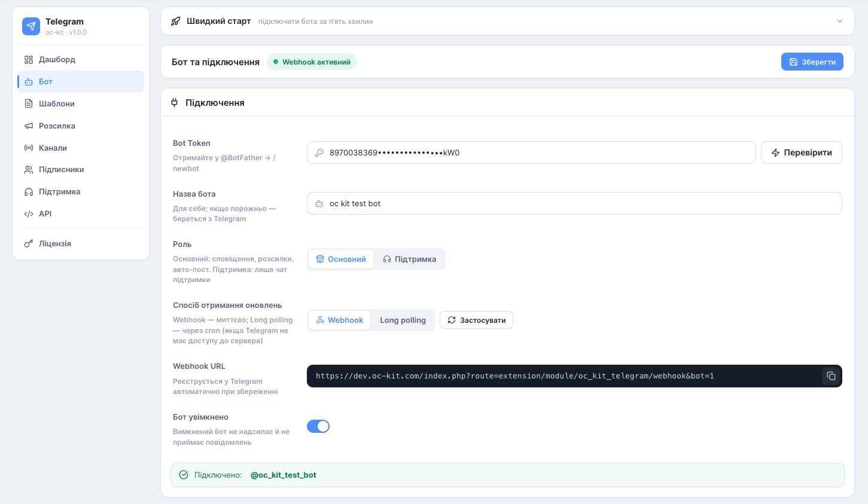Navigate to Підписники page

pos(81,170)
